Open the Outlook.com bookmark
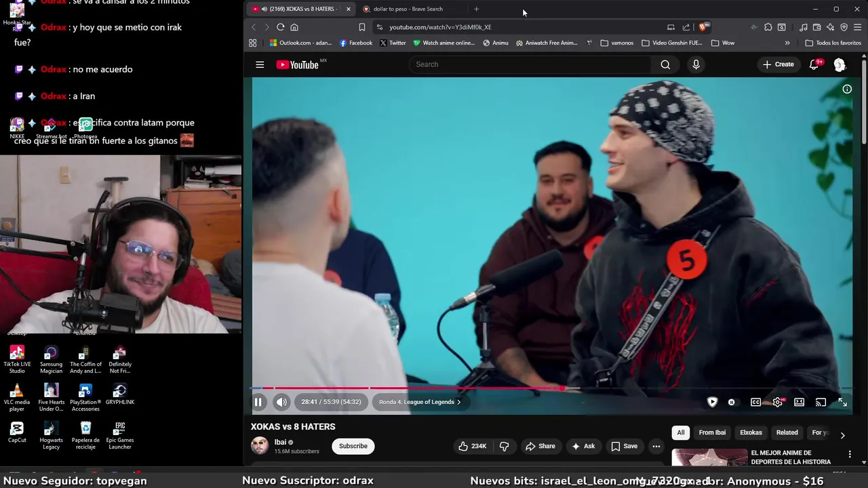Screen dimensions: 868x488 (x=300, y=43)
